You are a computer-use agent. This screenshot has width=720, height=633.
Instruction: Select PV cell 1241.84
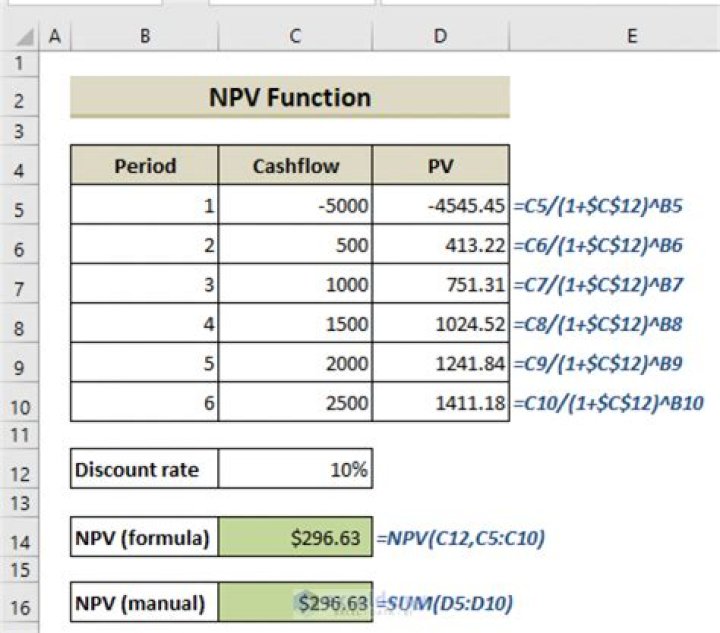(x=441, y=363)
